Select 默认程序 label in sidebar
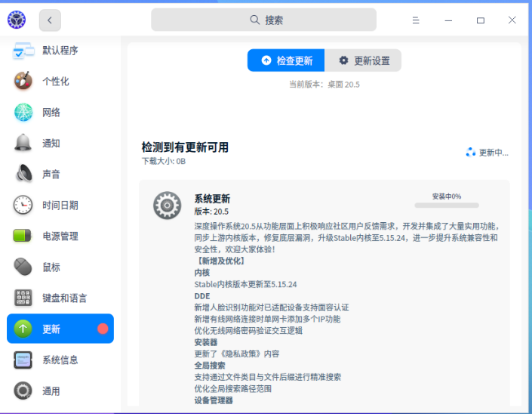Image resolution: width=532 pixels, height=414 pixels. pyautogui.click(x=60, y=51)
